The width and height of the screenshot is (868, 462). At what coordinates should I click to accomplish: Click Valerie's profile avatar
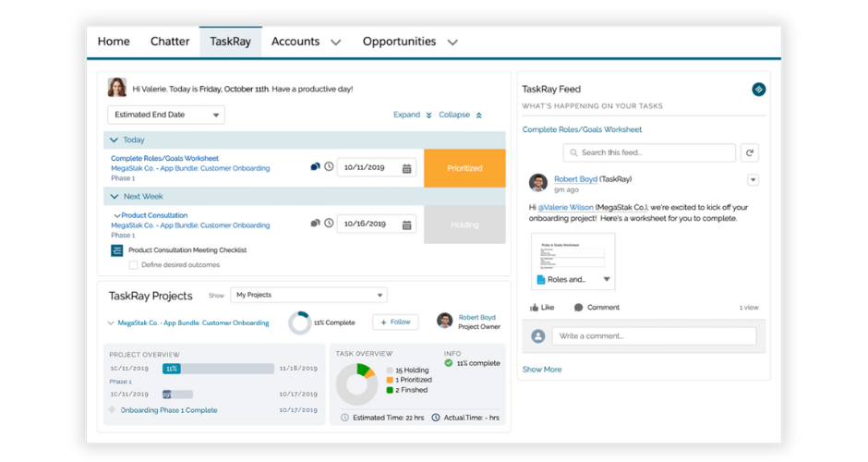[116, 88]
